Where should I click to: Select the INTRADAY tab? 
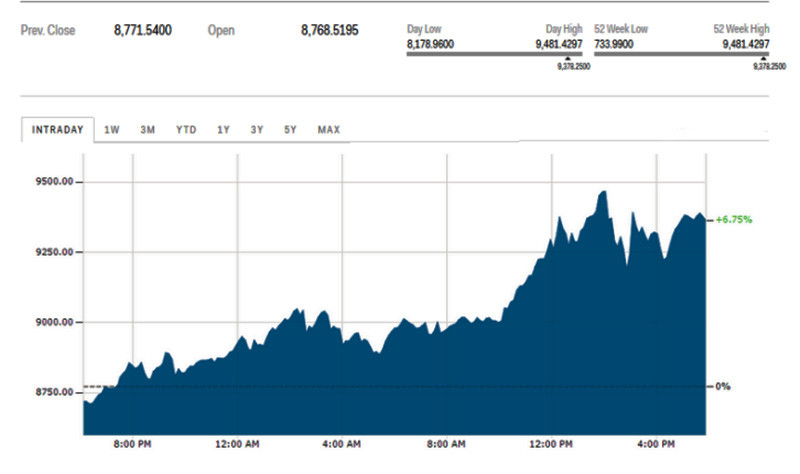(x=58, y=130)
